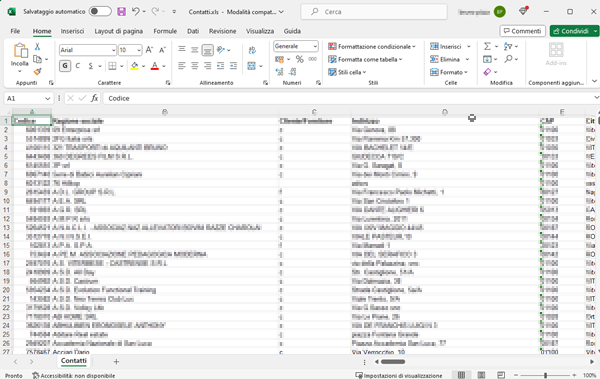Toggle underline (S) formatting
This screenshot has width=600, height=379.
pos(91,66)
